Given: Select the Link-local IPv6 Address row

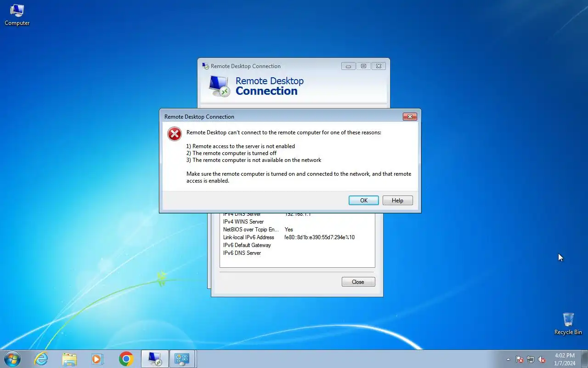Looking at the screenshot, I should [x=297, y=237].
